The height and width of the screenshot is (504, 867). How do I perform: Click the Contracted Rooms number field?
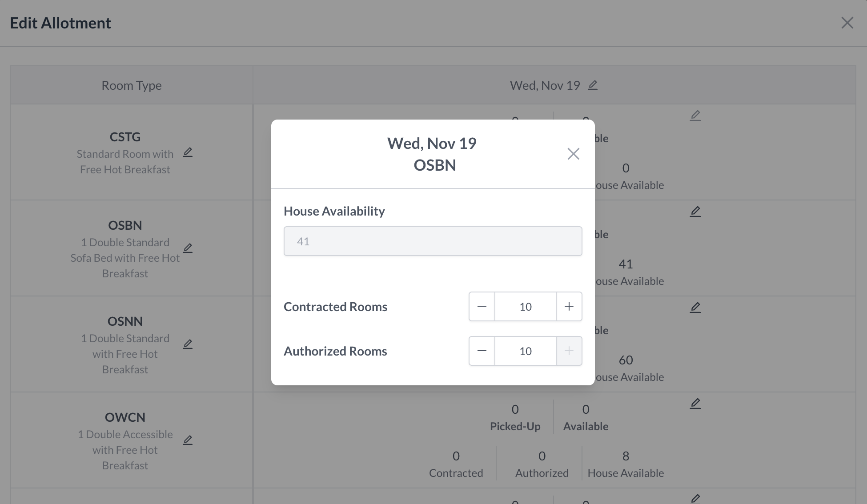[x=525, y=307]
